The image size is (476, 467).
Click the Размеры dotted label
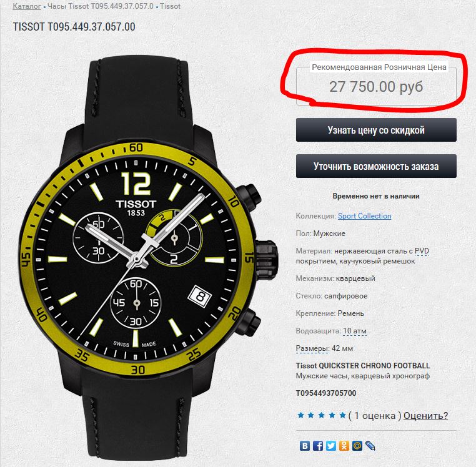click(x=312, y=348)
